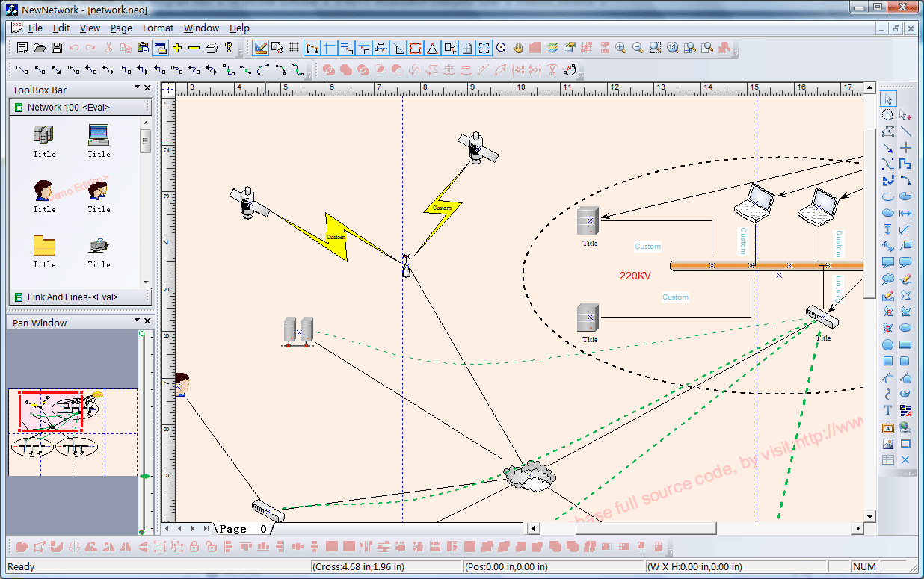This screenshot has height=579, width=924.
Task: Save the network with the floppy icon
Action: pos(57,48)
